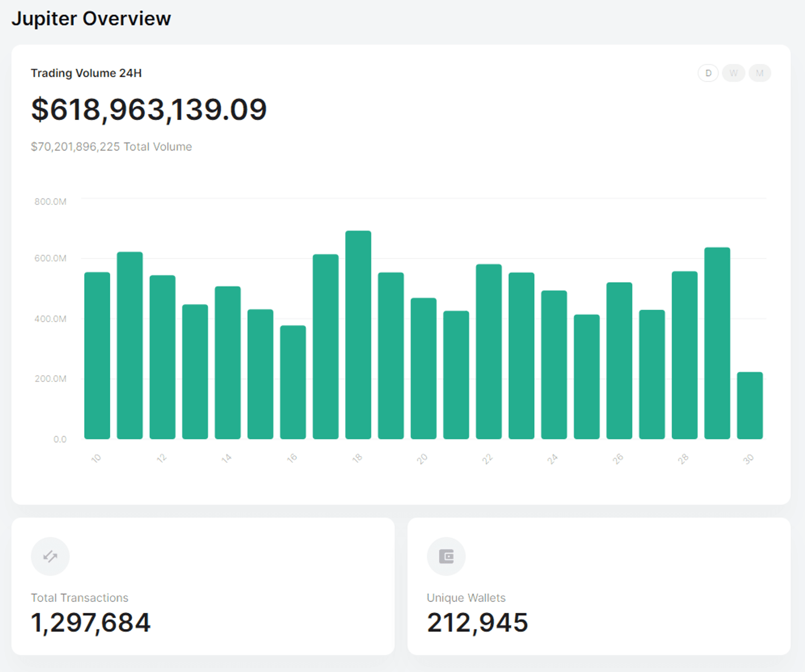Click the 0.0 y-axis label
This screenshot has width=805, height=672.
tap(60, 439)
